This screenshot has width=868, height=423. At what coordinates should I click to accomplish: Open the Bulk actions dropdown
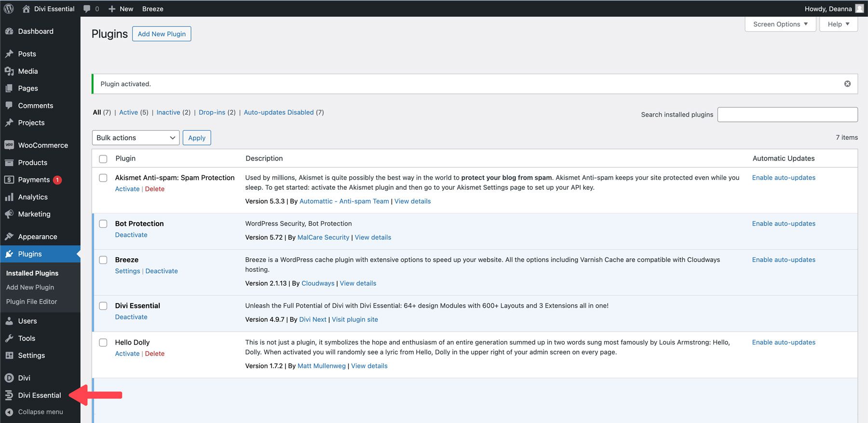coord(136,138)
